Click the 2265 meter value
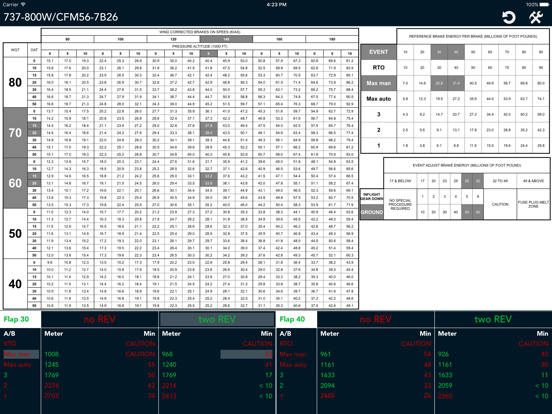Image resolution: width=552 pixels, height=414 pixels. click(x=445, y=396)
